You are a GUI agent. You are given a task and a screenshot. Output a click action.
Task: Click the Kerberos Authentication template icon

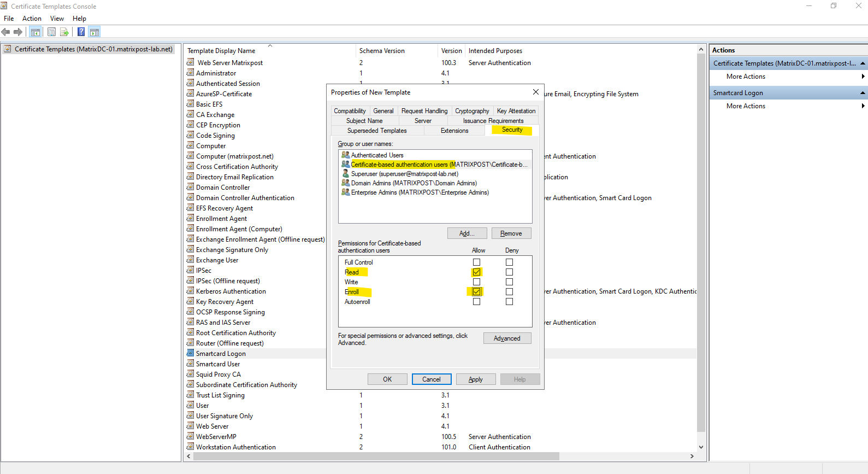[190, 291]
